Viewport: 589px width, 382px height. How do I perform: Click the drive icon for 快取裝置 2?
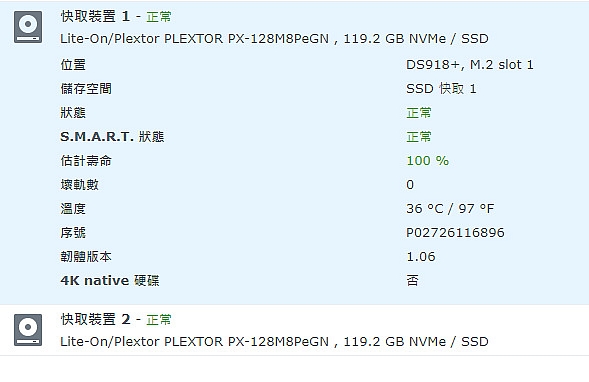28,330
